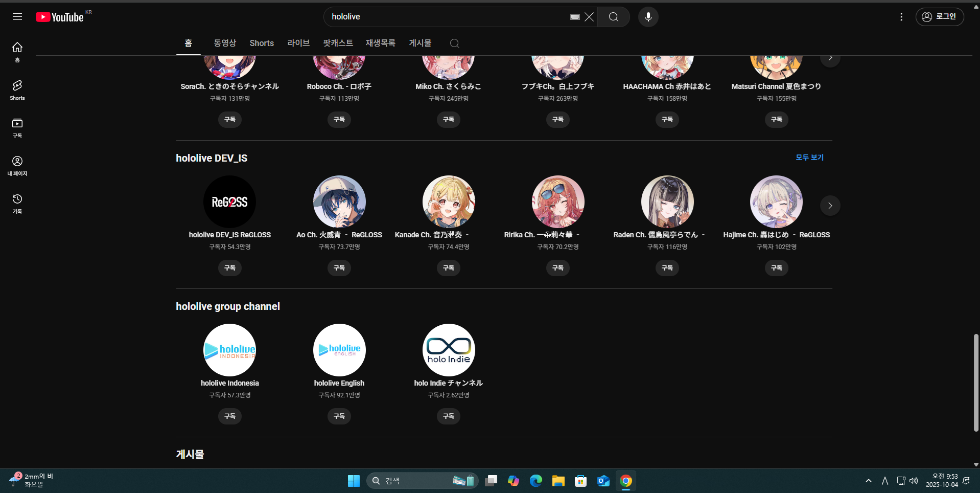This screenshot has height=493, width=980.
Task: Subscribe to hololive DEV_IS ReGLOSS channel
Action: click(230, 268)
